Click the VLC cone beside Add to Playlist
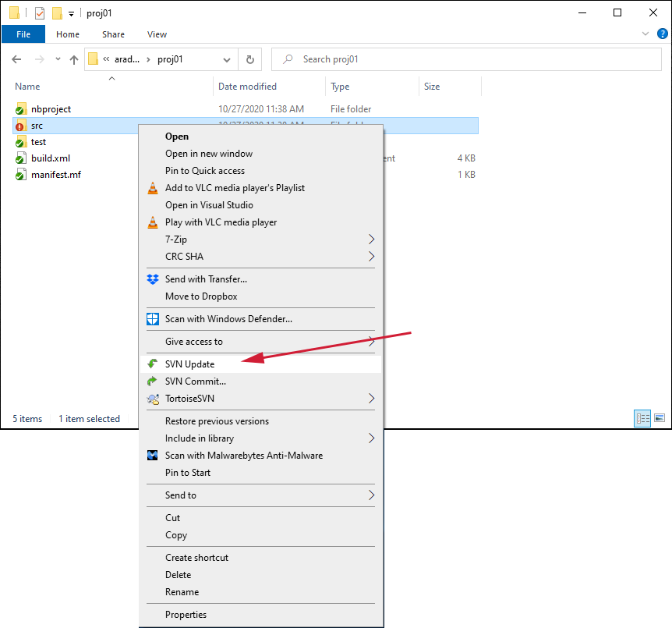672x628 pixels. [x=152, y=188]
